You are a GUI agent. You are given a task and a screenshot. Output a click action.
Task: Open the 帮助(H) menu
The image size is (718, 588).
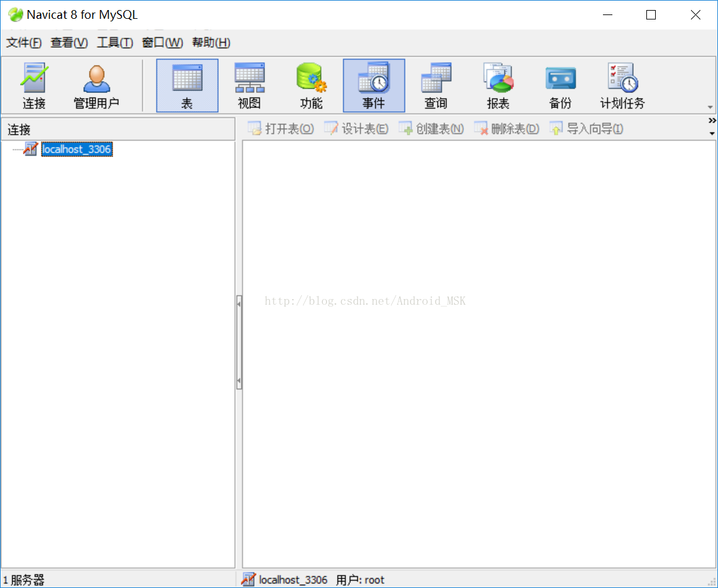[x=211, y=43]
